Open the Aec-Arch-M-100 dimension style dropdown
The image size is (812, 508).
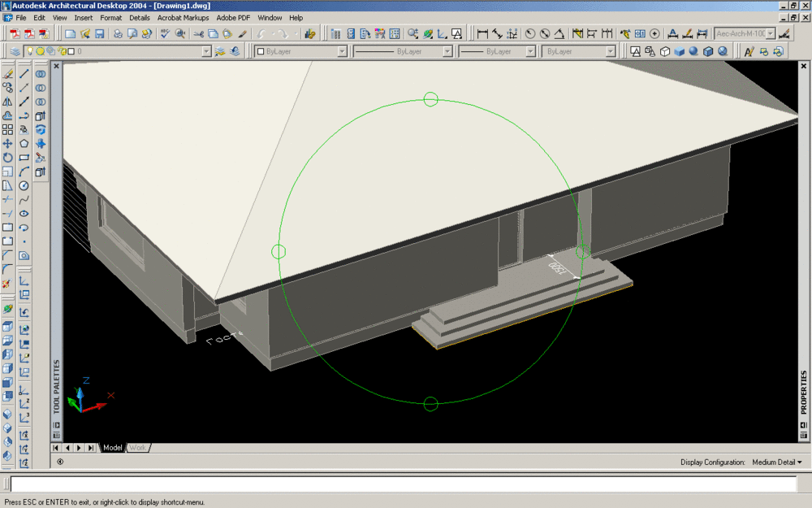(x=771, y=34)
